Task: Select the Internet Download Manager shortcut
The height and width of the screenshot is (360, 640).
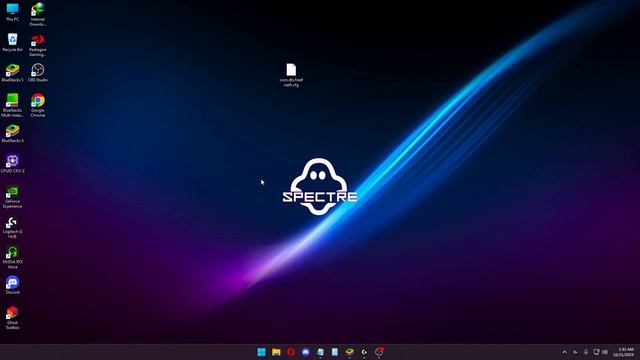Action: 38,14
